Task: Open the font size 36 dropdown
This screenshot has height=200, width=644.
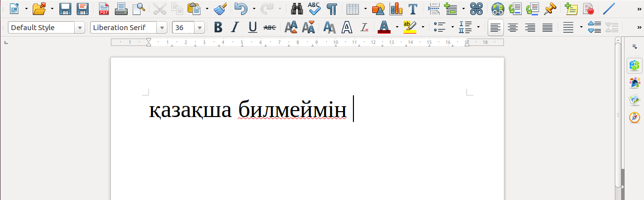Action: click(x=199, y=28)
